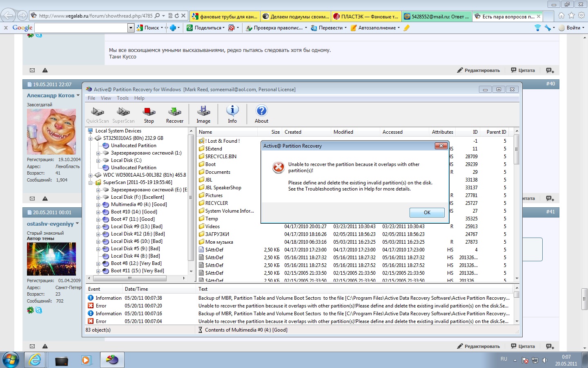
Task: Click the Info toolbar icon
Action: (x=232, y=114)
